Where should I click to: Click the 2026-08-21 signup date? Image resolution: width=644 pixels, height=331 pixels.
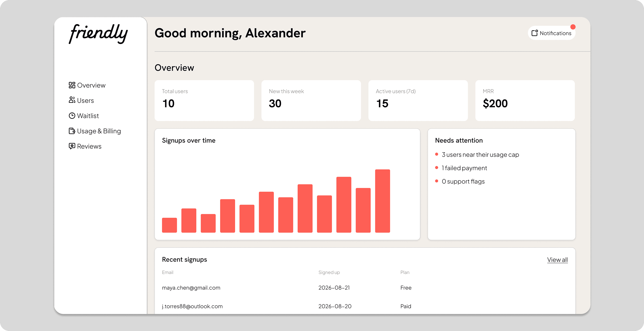point(334,287)
